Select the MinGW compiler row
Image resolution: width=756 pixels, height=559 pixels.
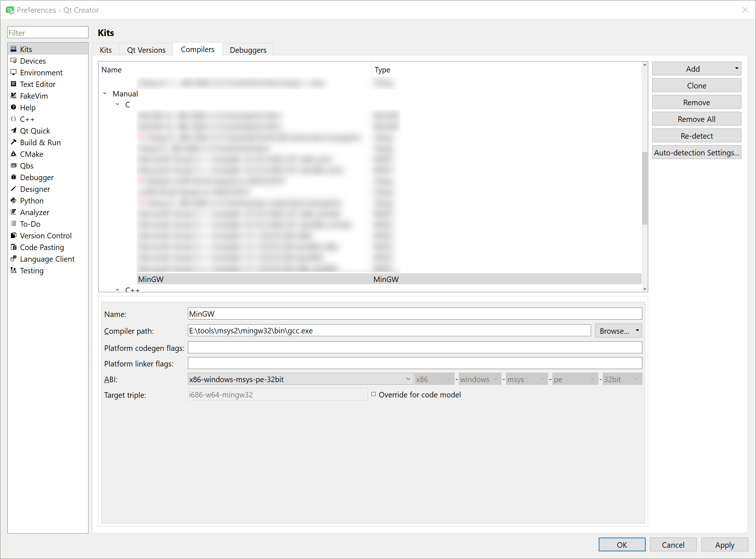tap(389, 279)
